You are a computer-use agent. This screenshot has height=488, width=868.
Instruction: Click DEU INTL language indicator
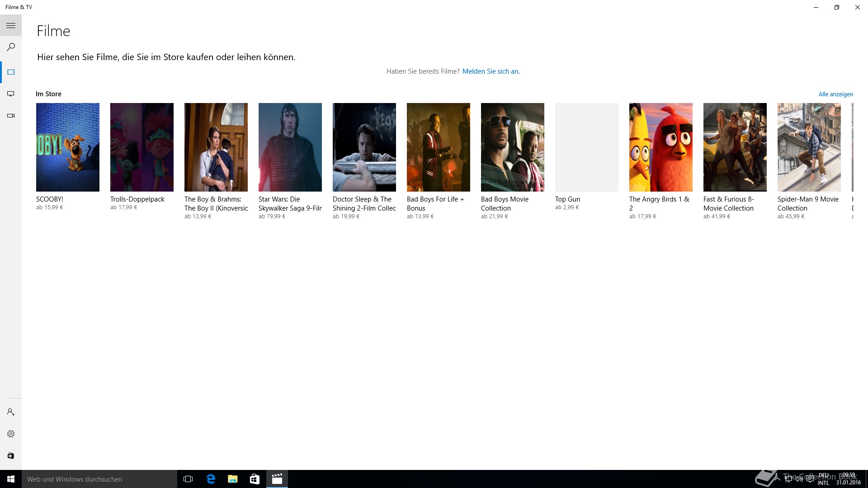(x=823, y=479)
